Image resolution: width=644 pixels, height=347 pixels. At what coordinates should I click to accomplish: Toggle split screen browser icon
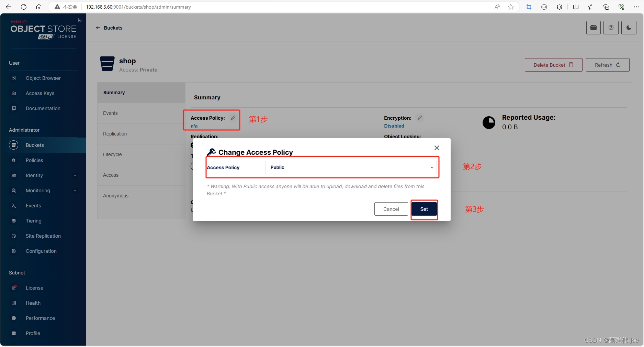576,7
